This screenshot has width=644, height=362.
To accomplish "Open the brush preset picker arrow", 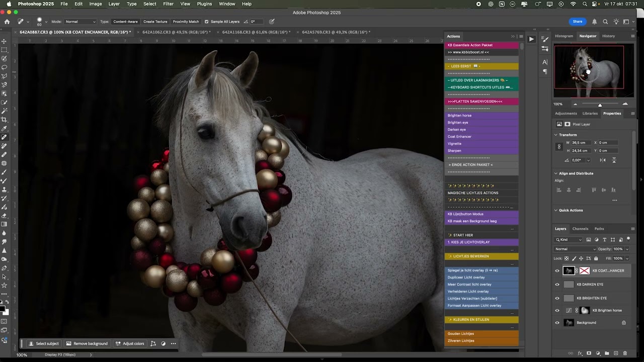I will pyautogui.click(x=46, y=22).
